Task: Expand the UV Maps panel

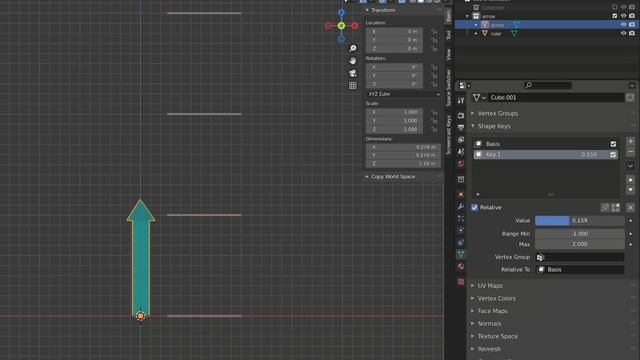Action: 473,286
